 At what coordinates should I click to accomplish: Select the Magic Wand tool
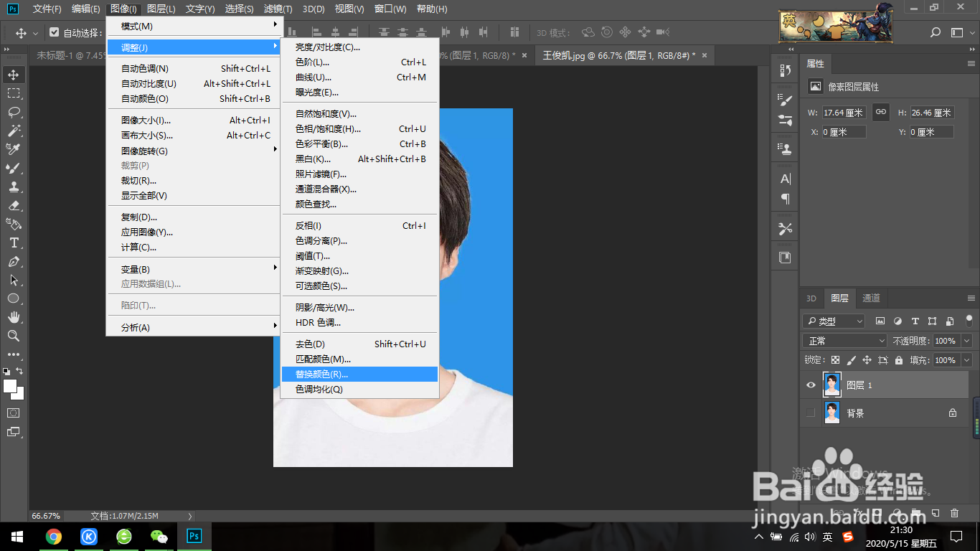coord(14,131)
